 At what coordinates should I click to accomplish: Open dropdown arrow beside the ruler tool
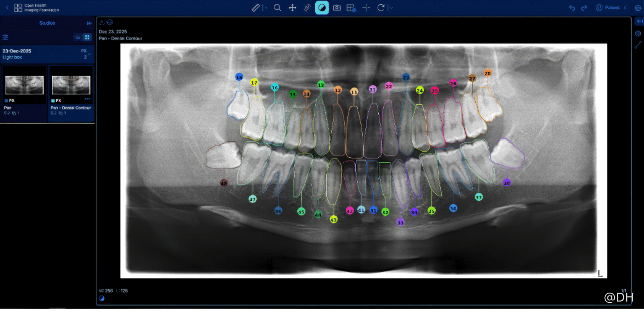click(x=266, y=8)
